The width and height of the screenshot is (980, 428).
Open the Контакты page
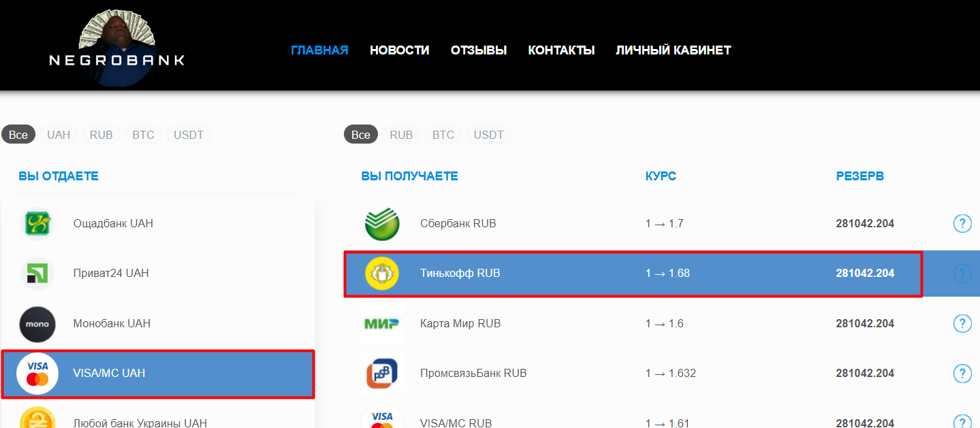click(x=561, y=50)
